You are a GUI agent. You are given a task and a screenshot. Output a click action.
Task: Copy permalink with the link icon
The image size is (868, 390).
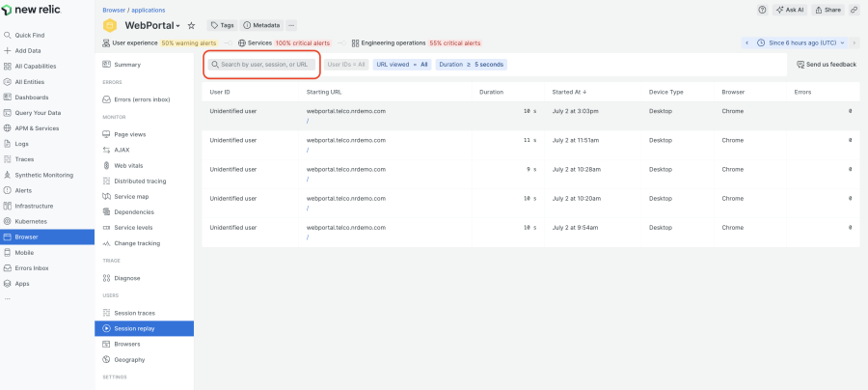click(x=854, y=10)
